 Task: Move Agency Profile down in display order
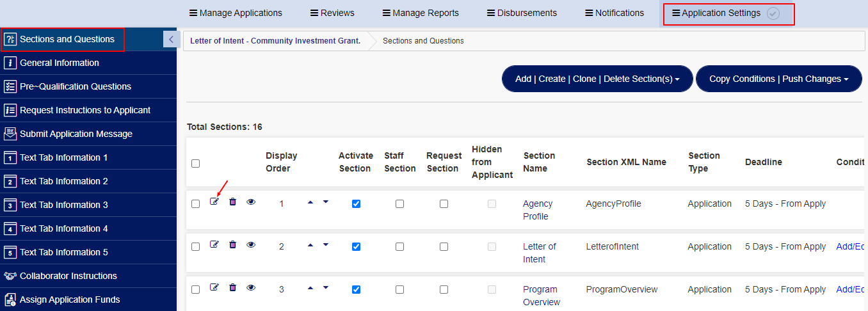click(x=325, y=202)
